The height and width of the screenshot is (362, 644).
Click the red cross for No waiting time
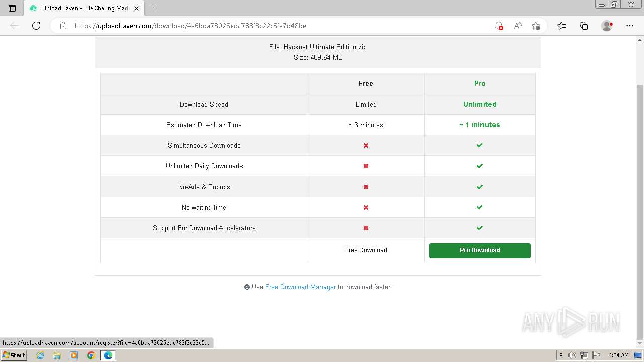click(x=366, y=208)
